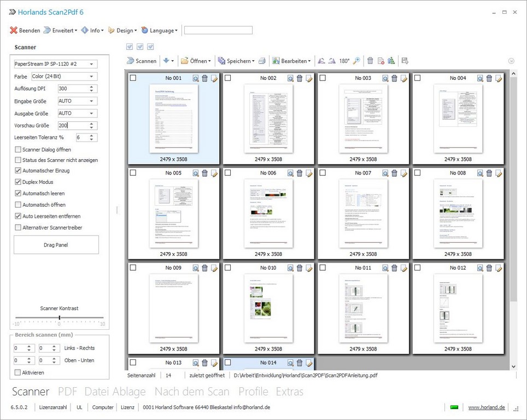Open the blue down-arrow import dropdown
527x420 pixels.
[x=168, y=61]
